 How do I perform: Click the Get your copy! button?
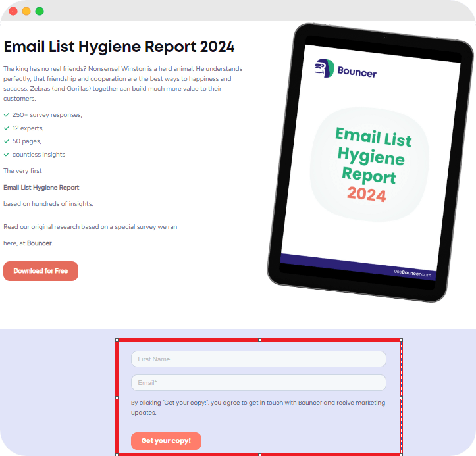[166, 441]
